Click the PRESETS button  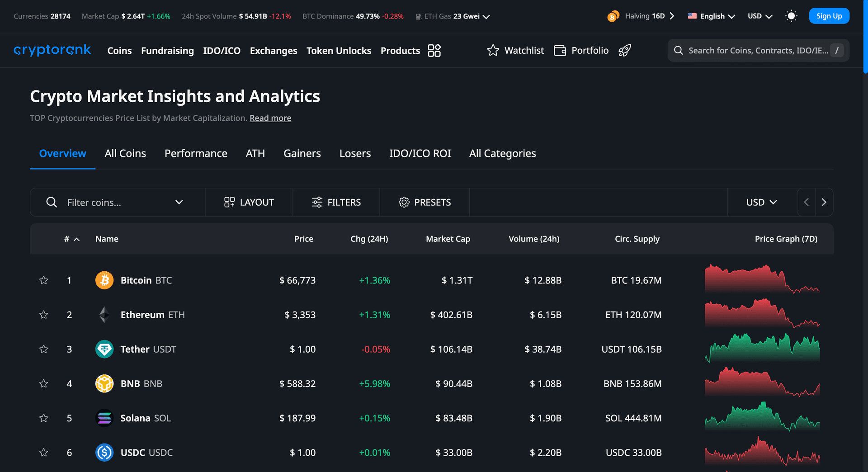(x=425, y=202)
